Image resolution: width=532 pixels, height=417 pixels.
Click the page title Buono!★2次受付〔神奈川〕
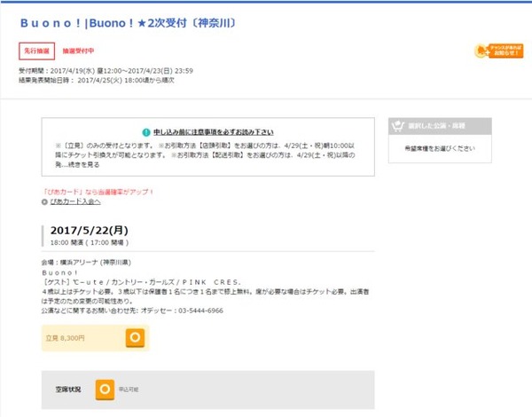point(128,23)
